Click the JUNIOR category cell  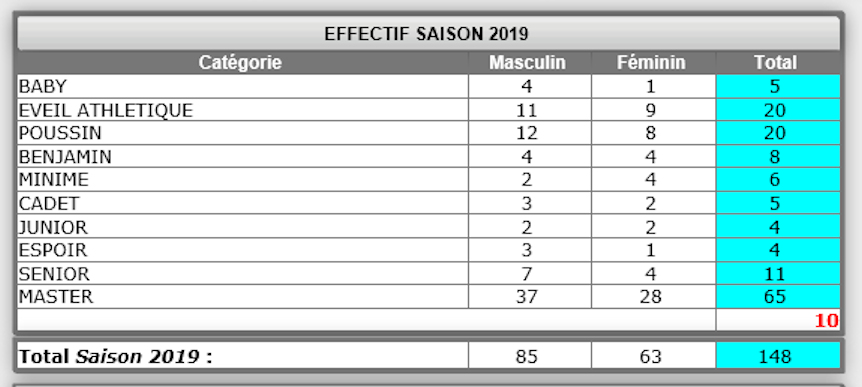242,226
